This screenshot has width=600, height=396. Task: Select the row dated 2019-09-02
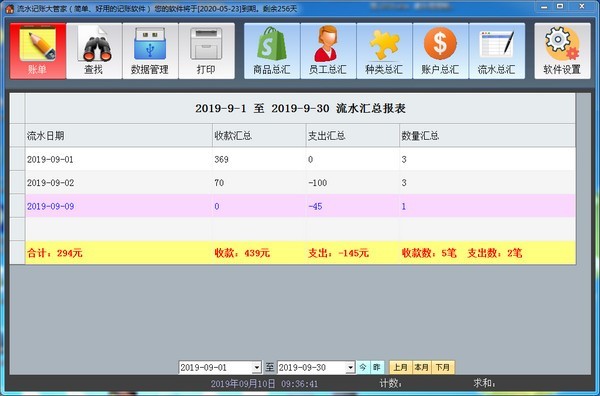tap(300, 183)
